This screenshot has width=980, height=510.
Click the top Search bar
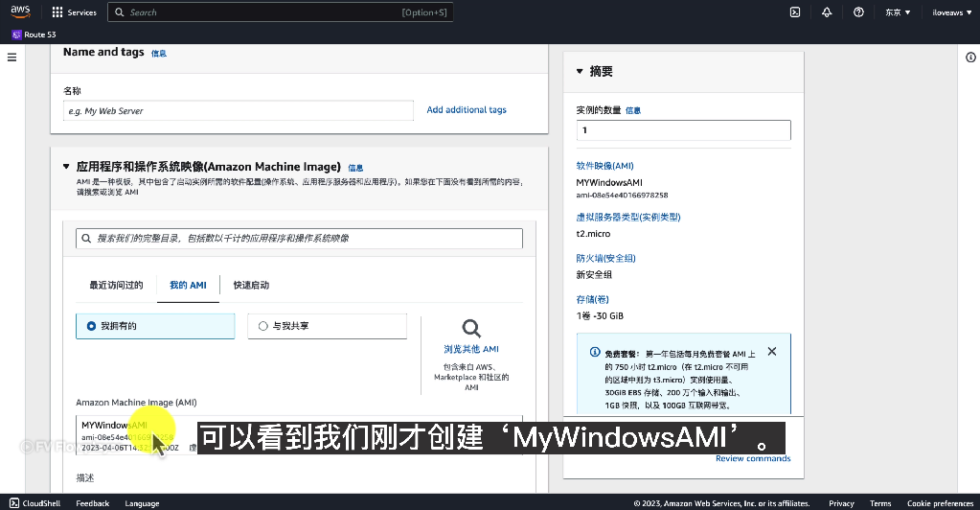(x=281, y=12)
